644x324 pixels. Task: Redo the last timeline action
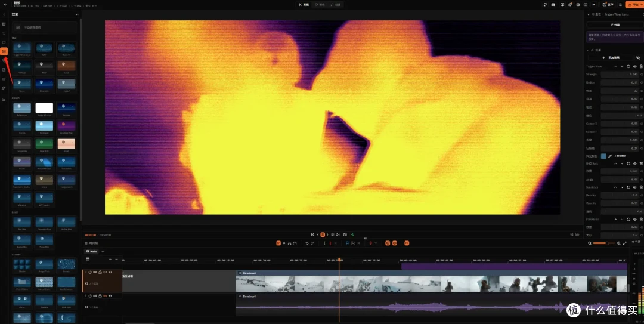point(312,243)
